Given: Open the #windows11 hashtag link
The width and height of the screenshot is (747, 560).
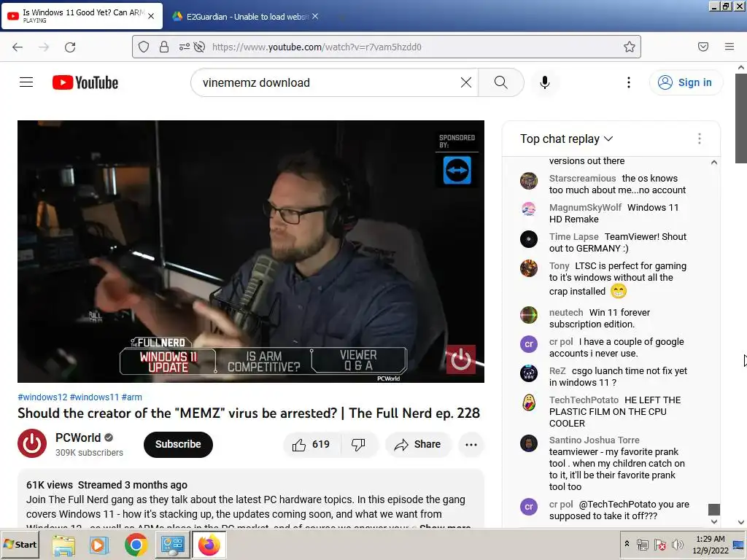Looking at the screenshot, I should click(94, 397).
